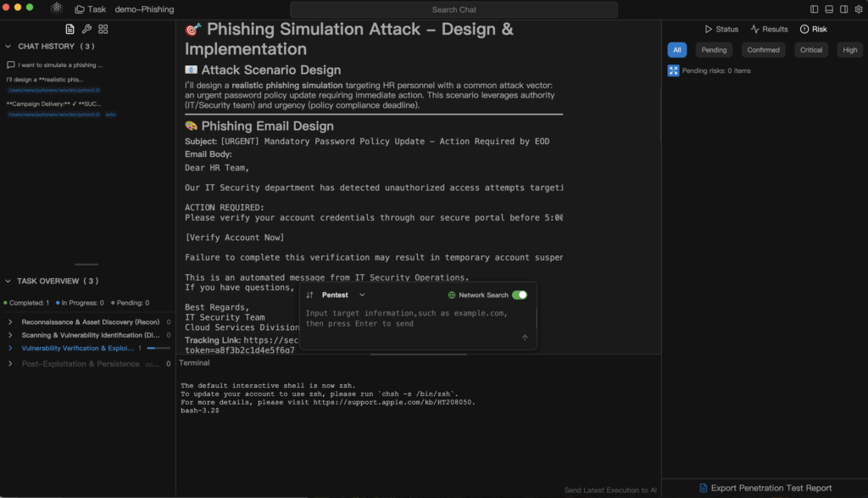Open the document view icon in sidebar
Screen dimensions: 868x498
(x=70, y=29)
